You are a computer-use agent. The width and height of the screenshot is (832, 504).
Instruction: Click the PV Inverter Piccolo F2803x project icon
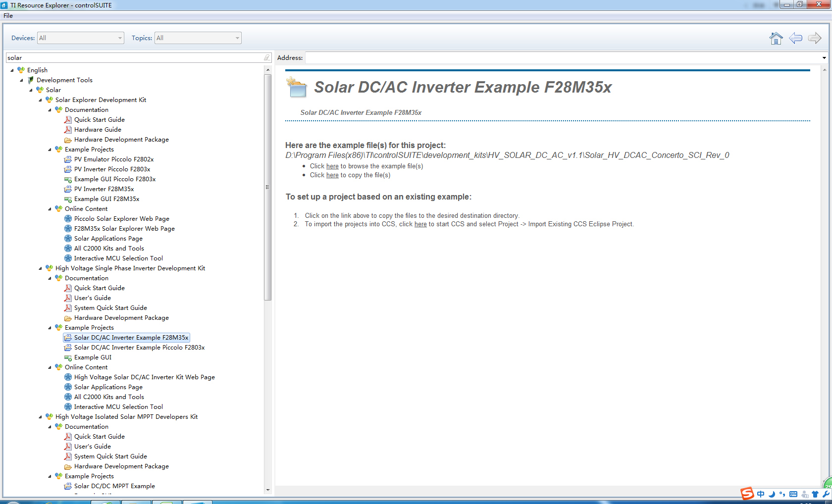pos(68,169)
